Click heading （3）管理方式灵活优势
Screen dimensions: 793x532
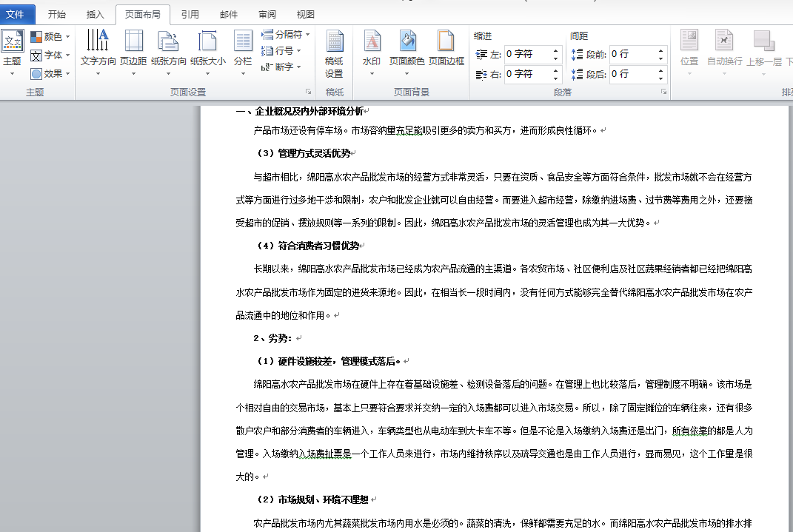(301, 153)
